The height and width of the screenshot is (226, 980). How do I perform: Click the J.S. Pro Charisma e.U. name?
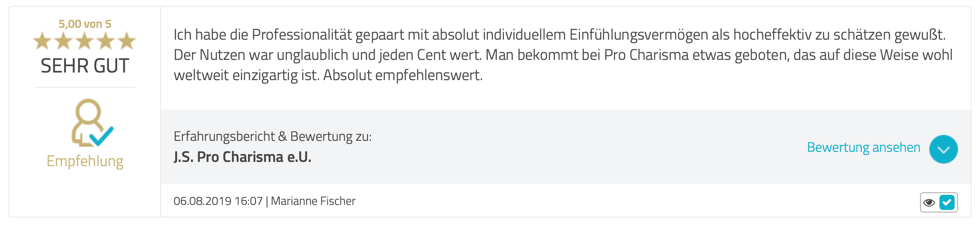tap(242, 157)
